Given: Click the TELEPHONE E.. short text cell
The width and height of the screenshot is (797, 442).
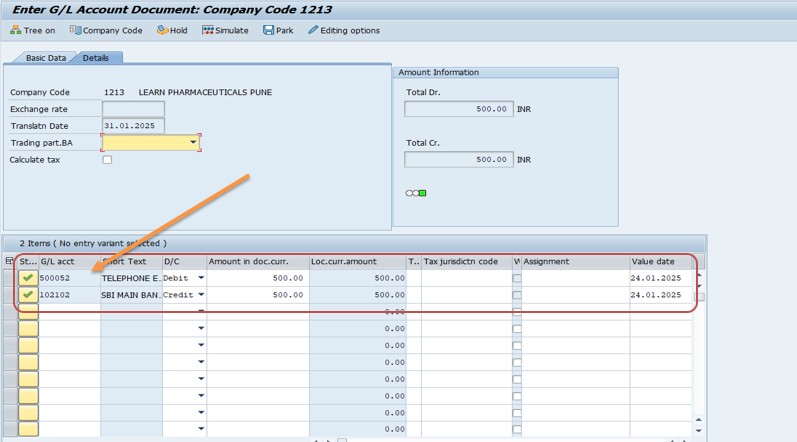Looking at the screenshot, I should pos(131,278).
